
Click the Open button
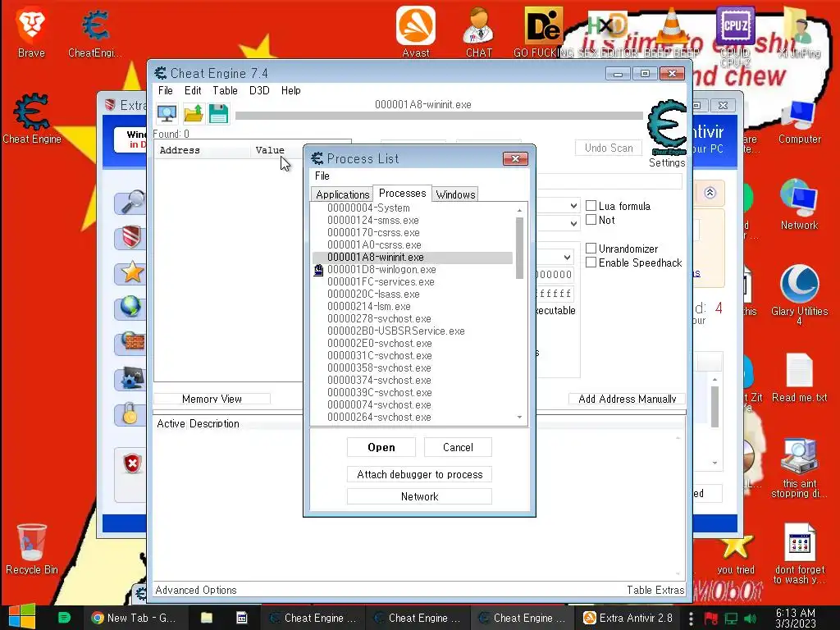coord(381,447)
